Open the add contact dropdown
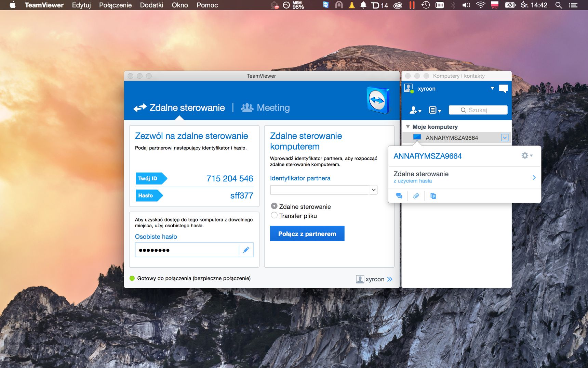The image size is (588, 368). point(415,110)
